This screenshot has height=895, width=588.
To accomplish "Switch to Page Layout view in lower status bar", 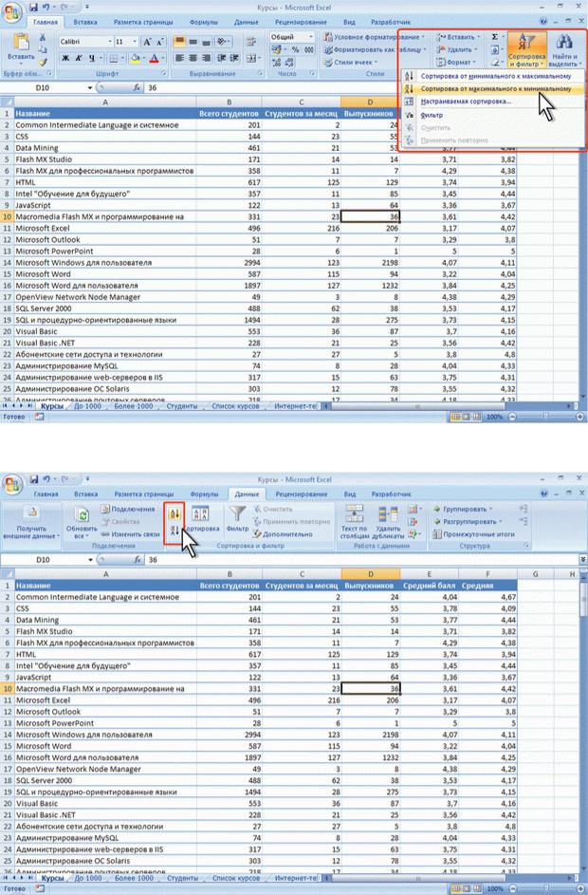I will click(x=466, y=888).
